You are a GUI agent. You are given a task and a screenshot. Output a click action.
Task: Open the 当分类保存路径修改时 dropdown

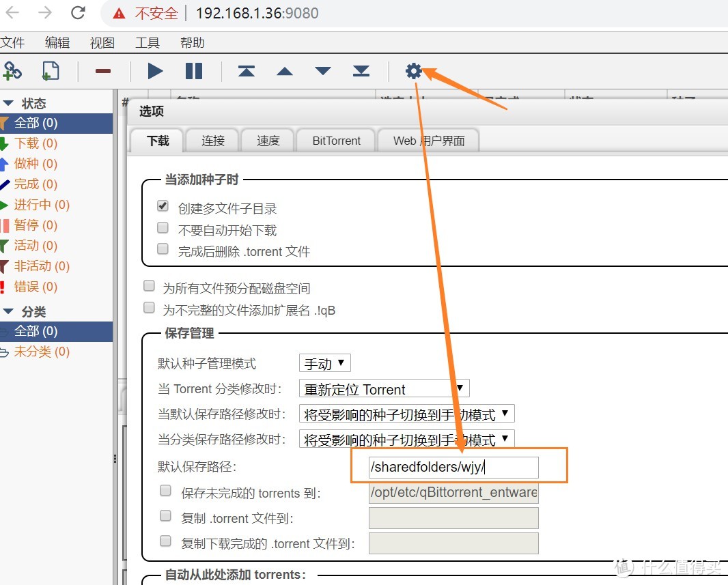click(x=407, y=438)
